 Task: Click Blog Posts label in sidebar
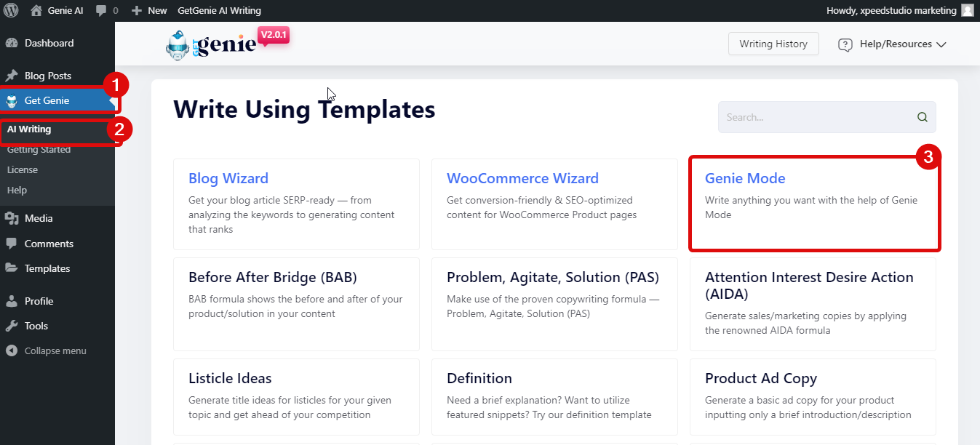tap(48, 76)
